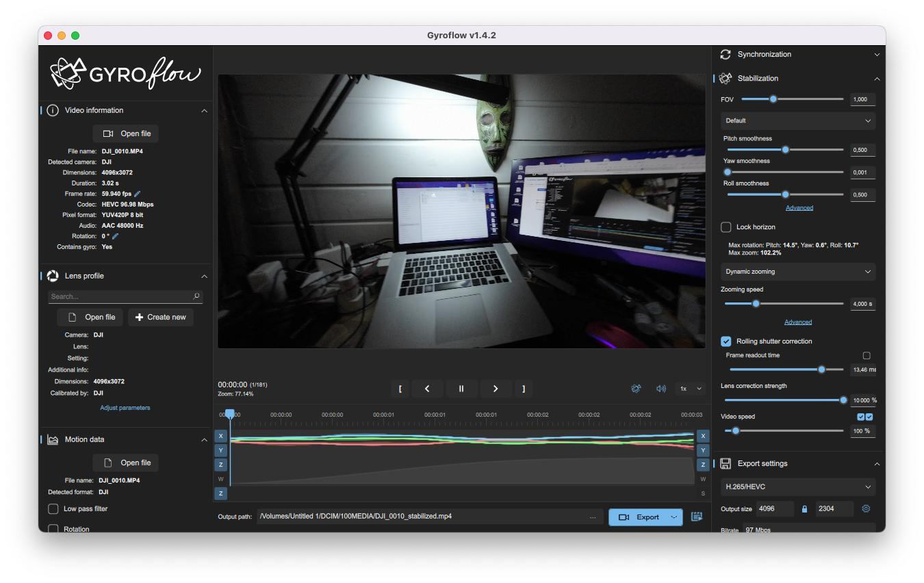Screen dimensions: 924x583
Task: Pause video playback
Action: [461, 389]
